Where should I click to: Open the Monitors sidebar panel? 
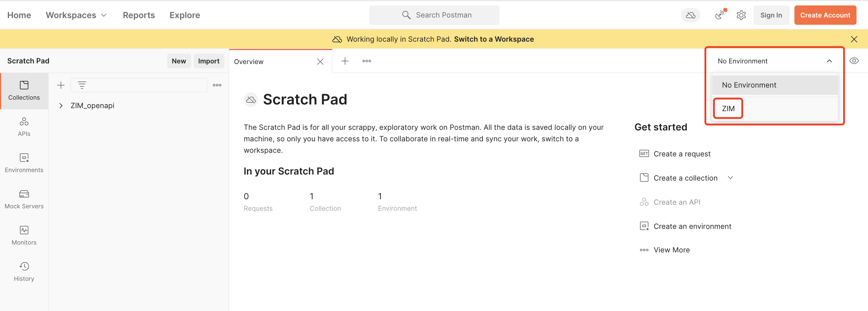(24, 236)
